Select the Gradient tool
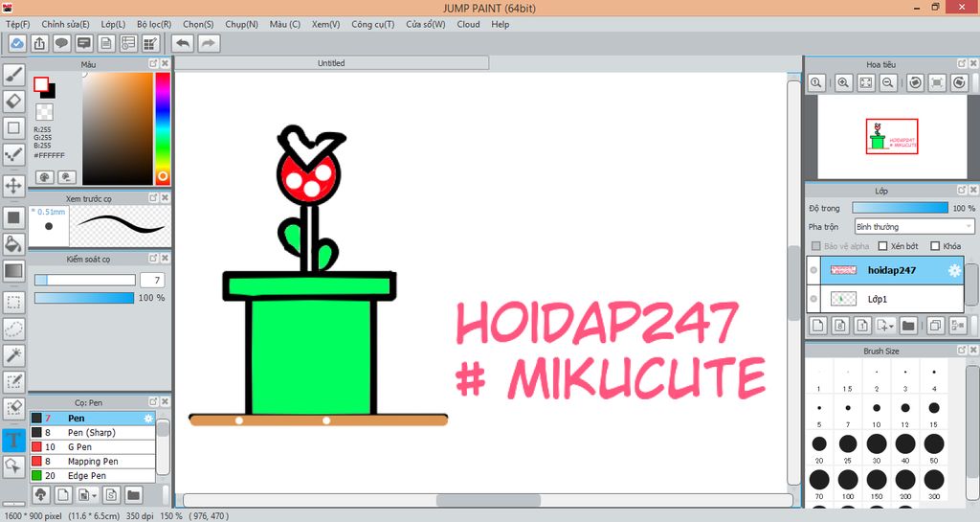 tap(13, 271)
